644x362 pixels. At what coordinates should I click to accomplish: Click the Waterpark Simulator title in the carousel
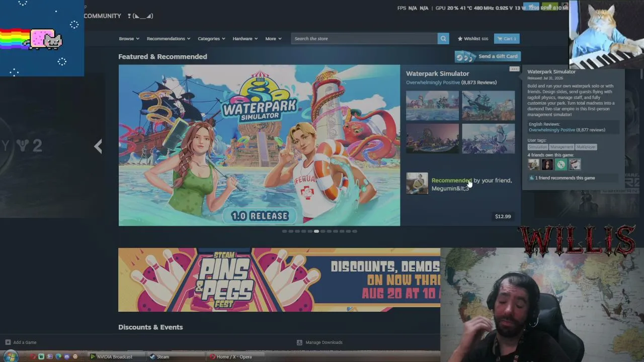click(x=438, y=73)
